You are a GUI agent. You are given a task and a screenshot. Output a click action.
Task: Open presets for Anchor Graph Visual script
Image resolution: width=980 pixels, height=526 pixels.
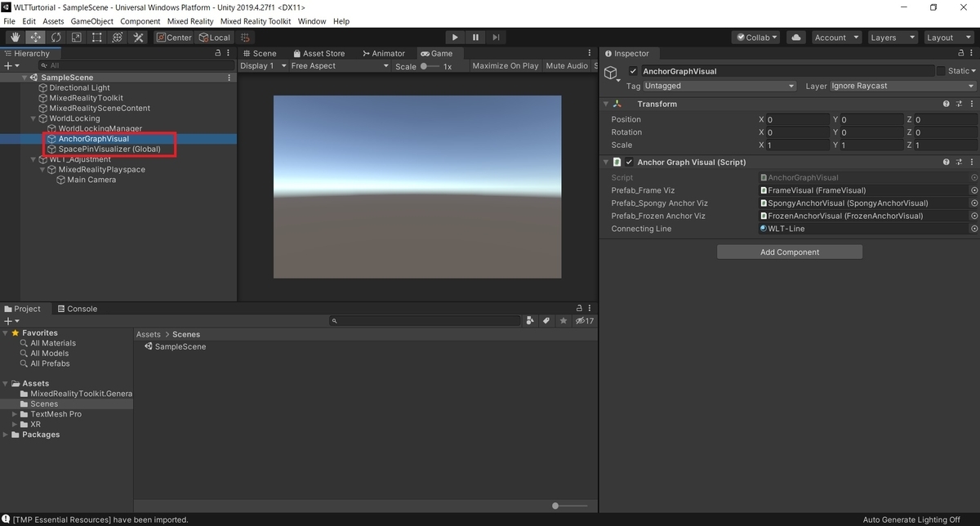960,163
